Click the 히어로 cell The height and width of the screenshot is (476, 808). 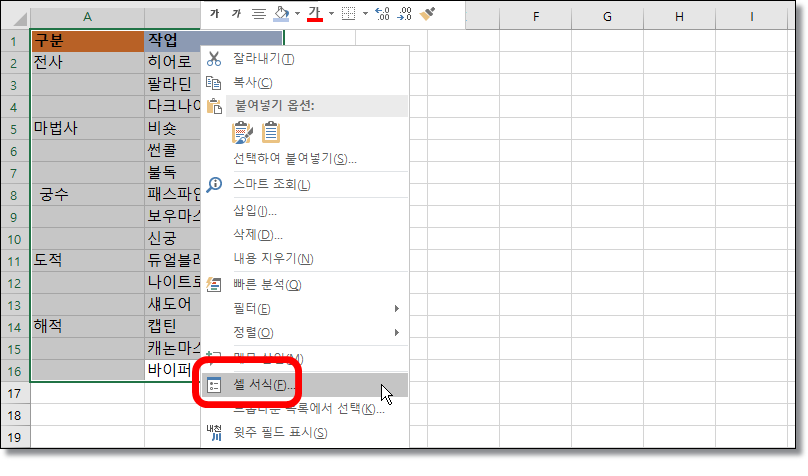point(173,63)
